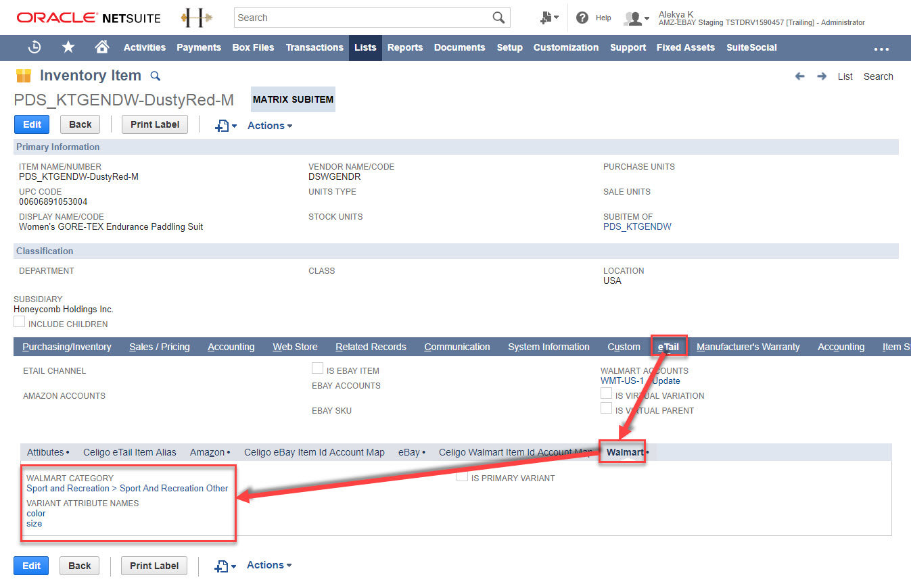Open the Shortcuts star icon
911x588 pixels.
(68, 47)
